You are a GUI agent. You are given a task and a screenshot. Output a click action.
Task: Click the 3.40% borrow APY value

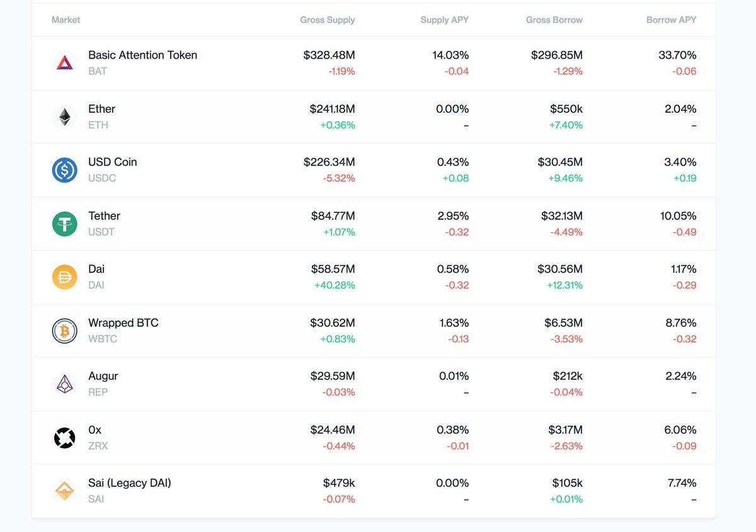point(680,162)
